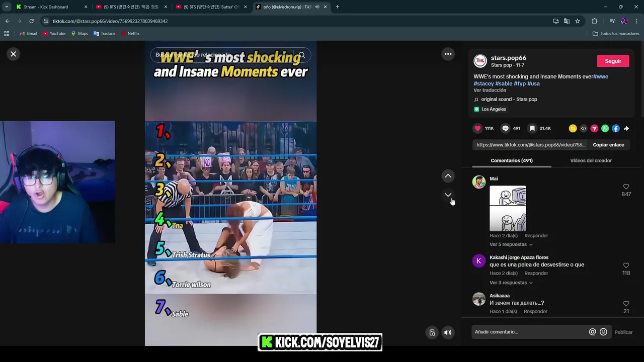Image resolution: width=644 pixels, height=362 pixels.
Task: Go back in browser history
Action: pos(7,21)
